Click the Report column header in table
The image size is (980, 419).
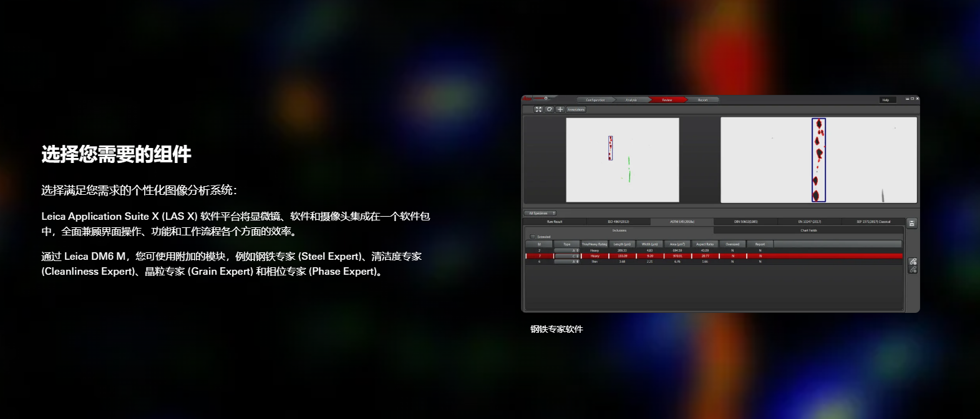[x=760, y=244]
